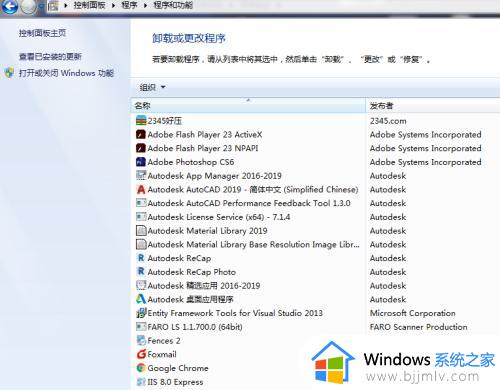Image resolution: width=500 pixels, height=390 pixels.
Task: Click the red AutoCAD 2019 icon
Action: (141, 189)
